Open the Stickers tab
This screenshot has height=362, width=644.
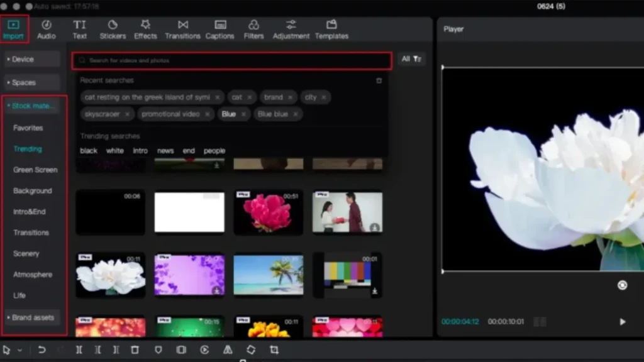pos(113,29)
